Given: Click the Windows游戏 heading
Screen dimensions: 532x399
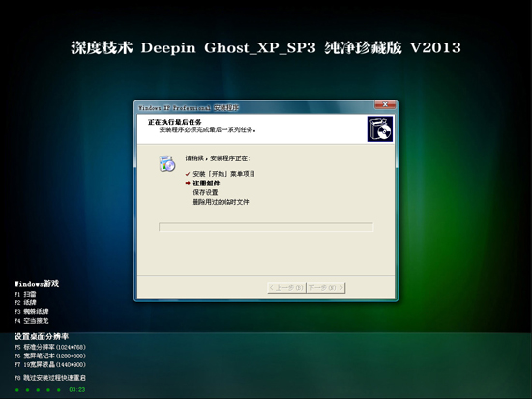Looking at the screenshot, I should coord(37,284).
